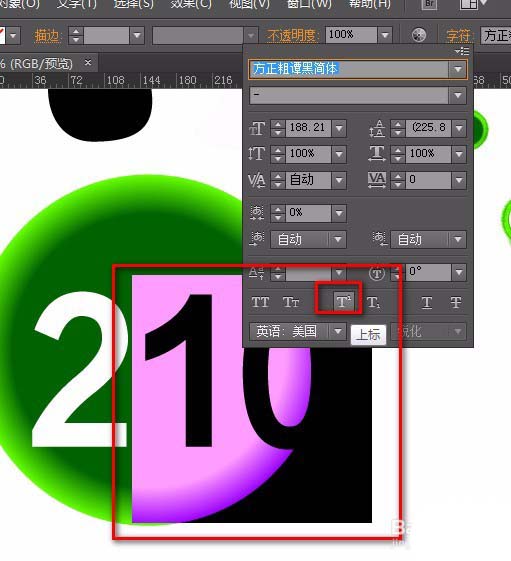This screenshot has height=561, width=511.
Task: Click the font size field 188.21
Action: click(308, 128)
